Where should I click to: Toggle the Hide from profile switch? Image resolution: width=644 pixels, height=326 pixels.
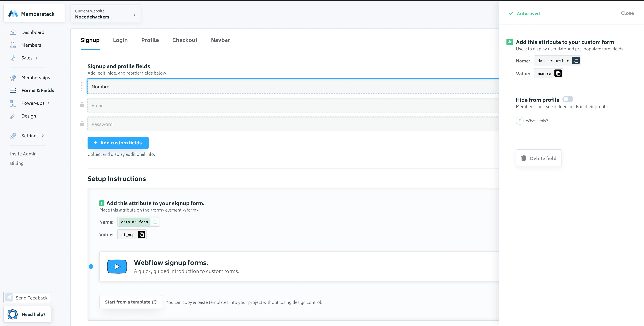[568, 99]
